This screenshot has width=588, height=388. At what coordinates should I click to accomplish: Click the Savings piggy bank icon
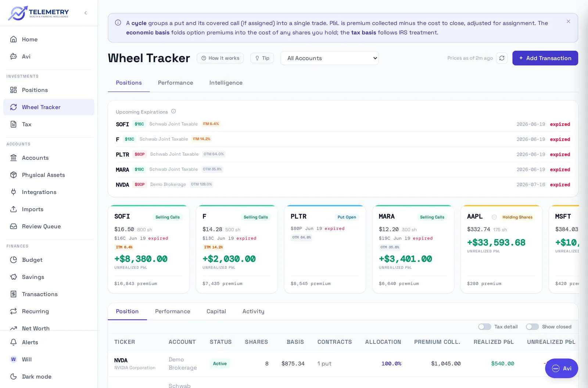14,277
